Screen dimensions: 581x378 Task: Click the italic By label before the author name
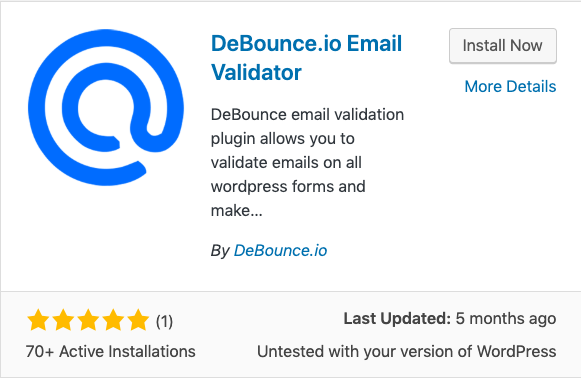[220, 251]
